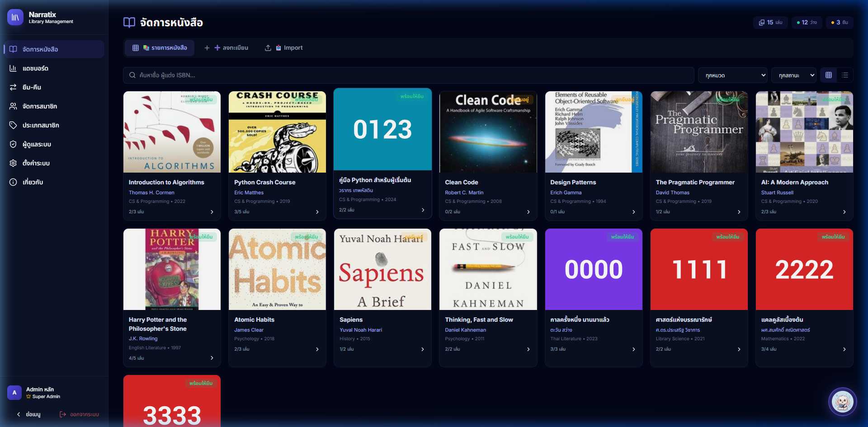Click the 15 books total badge
This screenshot has height=427, width=868.
pos(770,23)
